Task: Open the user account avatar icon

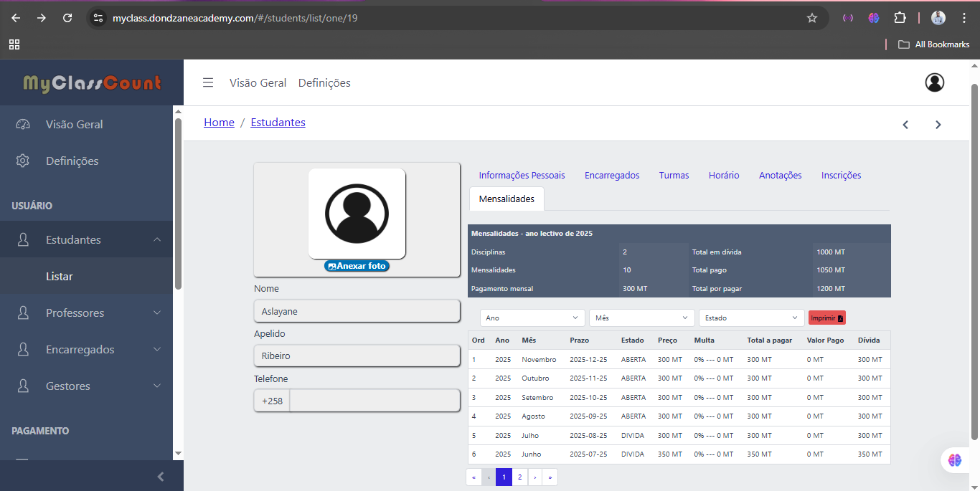Action: point(934,82)
